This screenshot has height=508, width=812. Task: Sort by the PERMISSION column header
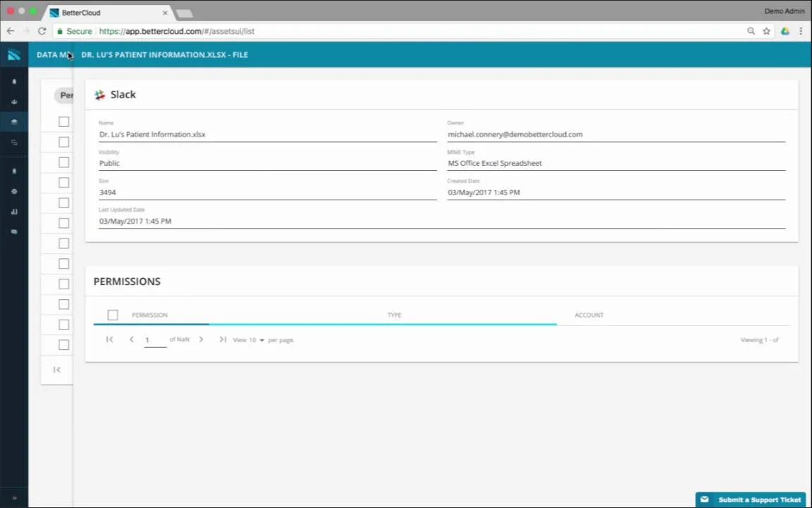pyautogui.click(x=149, y=315)
